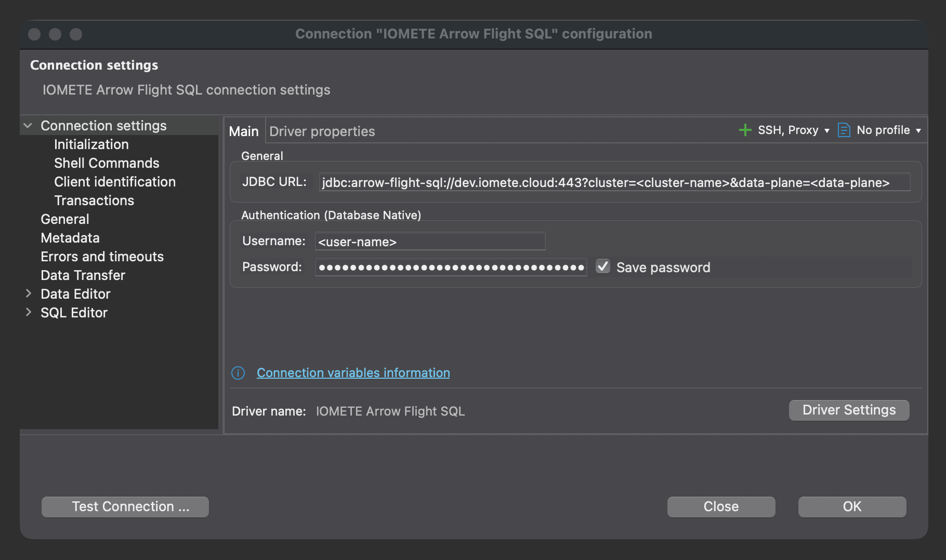Open the General settings page
This screenshot has height=560, width=946.
(65, 219)
